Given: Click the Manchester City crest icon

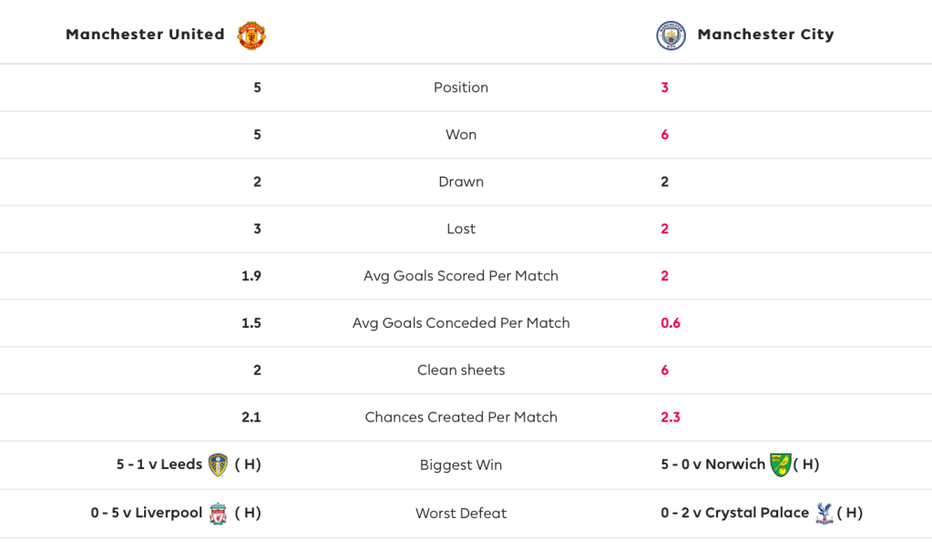Looking at the screenshot, I should click(671, 36).
